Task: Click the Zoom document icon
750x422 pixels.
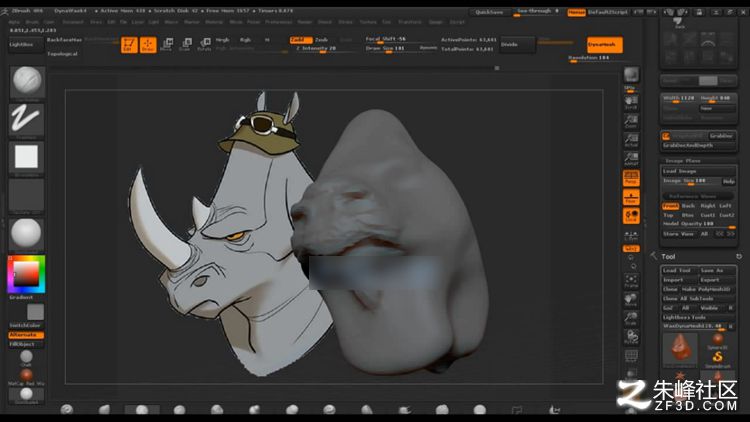Action: [x=631, y=122]
